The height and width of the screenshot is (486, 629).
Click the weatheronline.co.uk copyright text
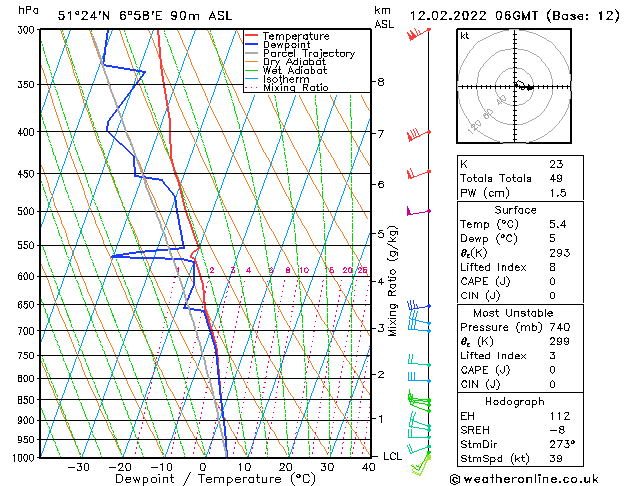(524, 479)
